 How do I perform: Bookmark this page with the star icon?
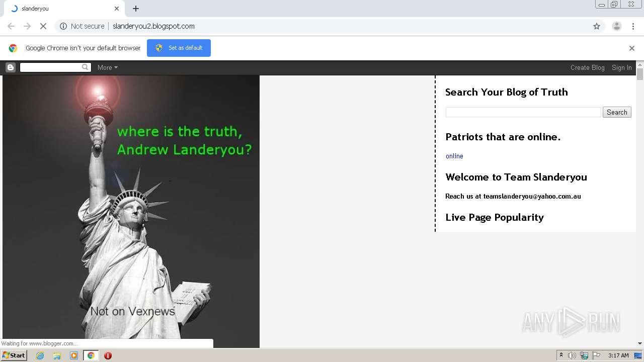click(x=597, y=26)
